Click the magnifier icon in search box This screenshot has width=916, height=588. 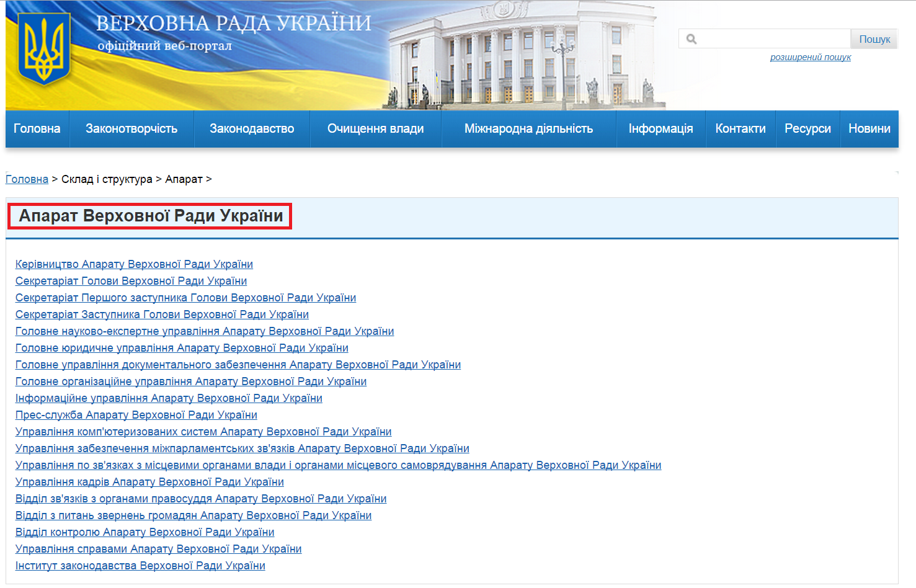tap(691, 39)
